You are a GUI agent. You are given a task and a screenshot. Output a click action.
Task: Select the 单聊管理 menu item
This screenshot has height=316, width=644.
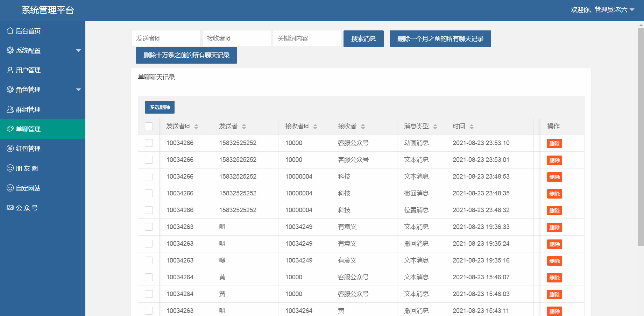(43, 129)
